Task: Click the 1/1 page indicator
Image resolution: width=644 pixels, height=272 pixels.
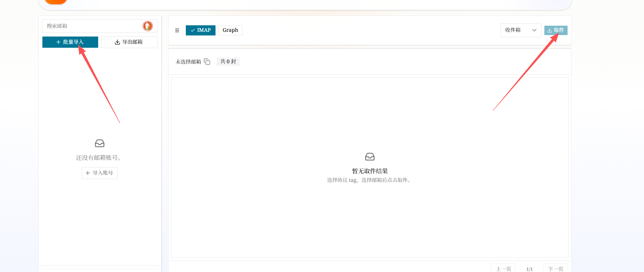Action: pyautogui.click(x=530, y=269)
